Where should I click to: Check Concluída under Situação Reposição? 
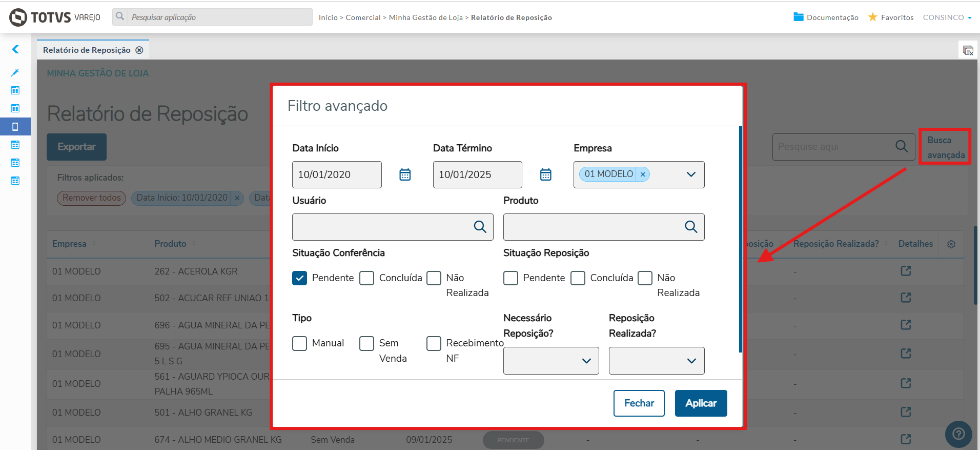(578, 278)
